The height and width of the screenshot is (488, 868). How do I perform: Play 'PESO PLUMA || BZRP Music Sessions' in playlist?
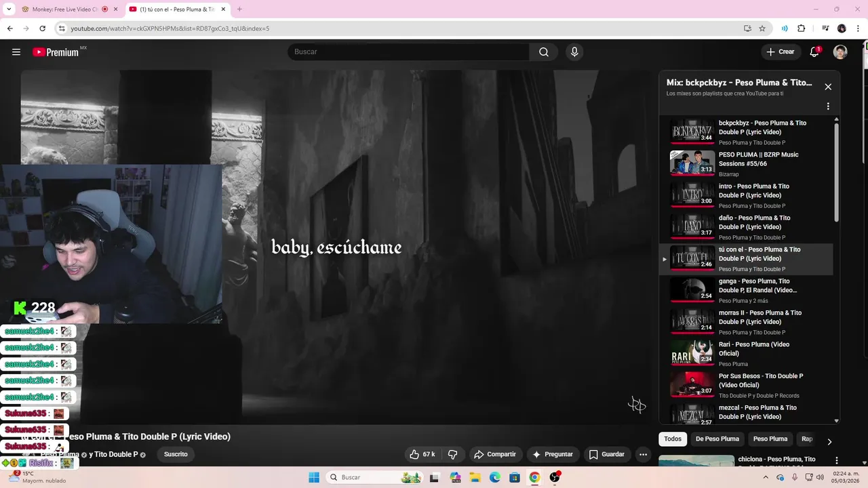click(x=746, y=163)
